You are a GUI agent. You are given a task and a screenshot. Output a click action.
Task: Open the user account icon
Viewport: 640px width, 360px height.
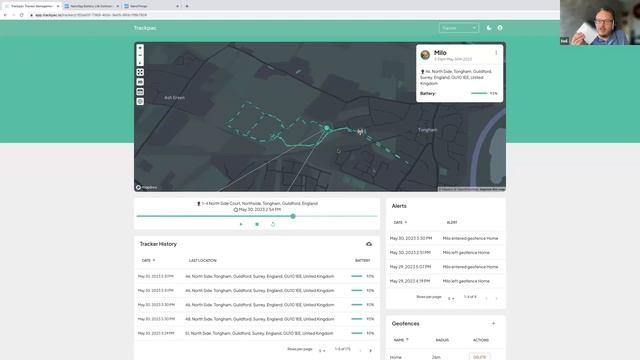tap(500, 28)
